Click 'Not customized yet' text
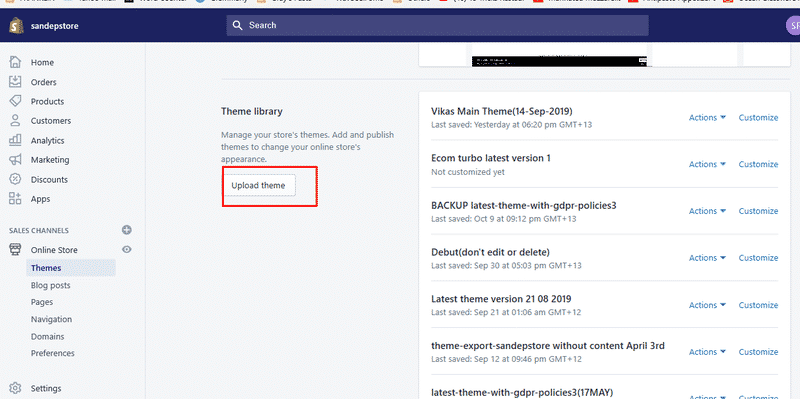Image resolution: width=800 pixels, height=399 pixels. (x=468, y=172)
